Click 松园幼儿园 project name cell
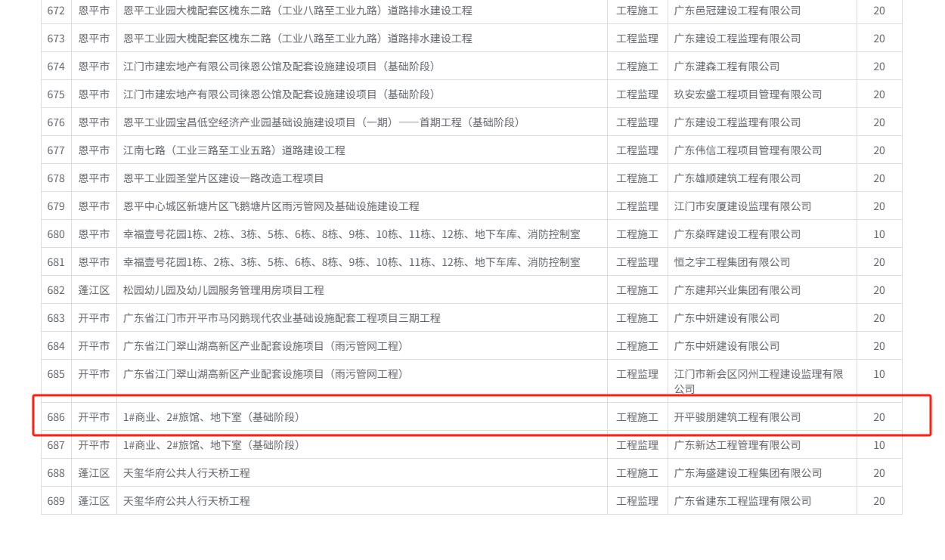The image size is (945, 560). point(224,290)
